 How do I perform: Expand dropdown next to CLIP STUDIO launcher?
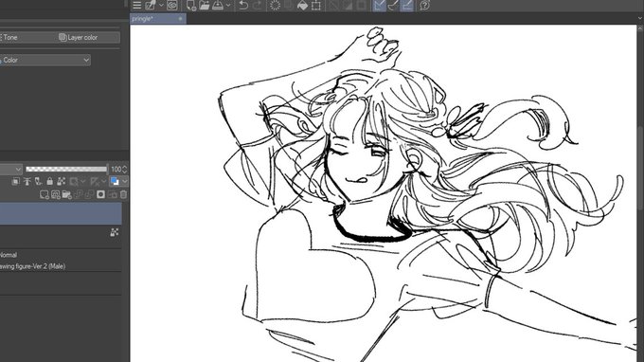pos(161,6)
